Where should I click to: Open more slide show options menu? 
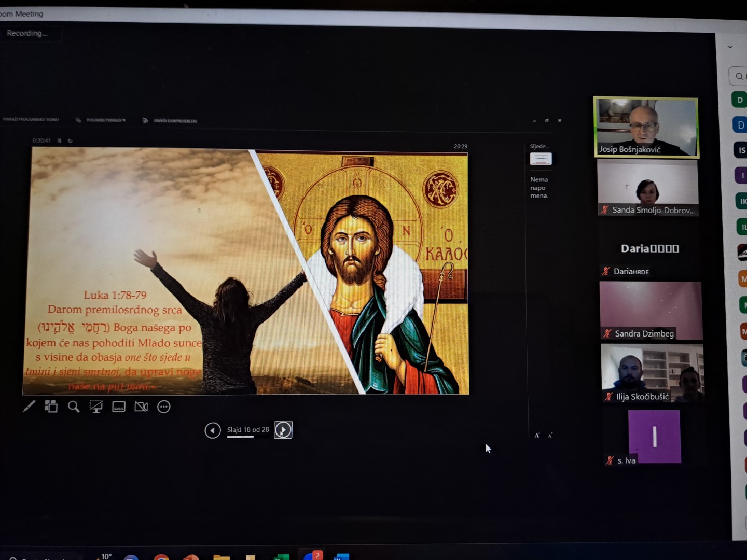coord(164,407)
